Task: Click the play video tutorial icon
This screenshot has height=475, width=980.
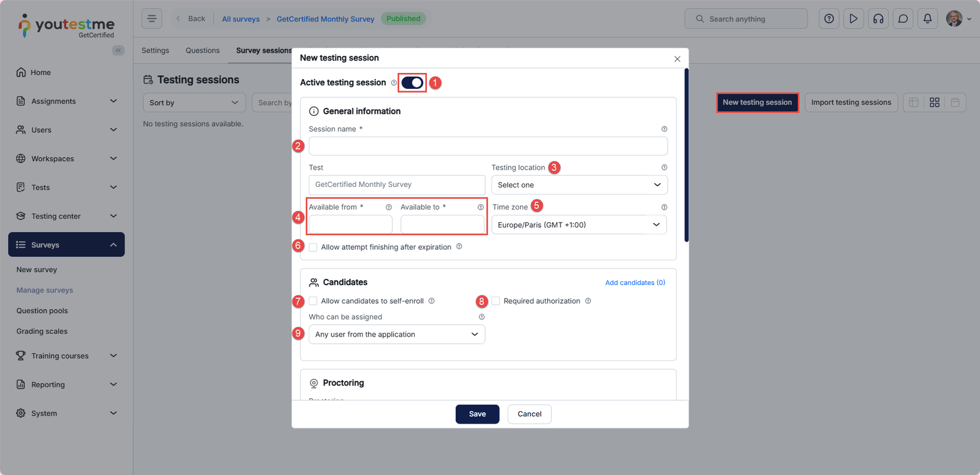Action: coord(853,19)
